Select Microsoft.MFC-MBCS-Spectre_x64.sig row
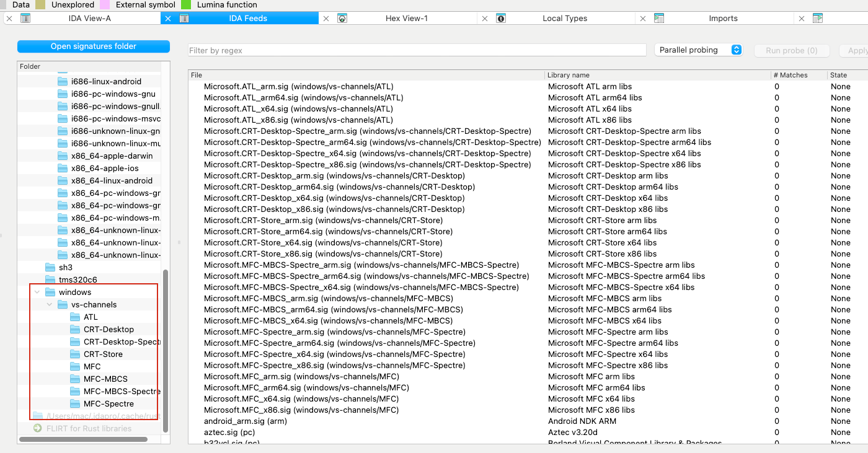 point(528,288)
